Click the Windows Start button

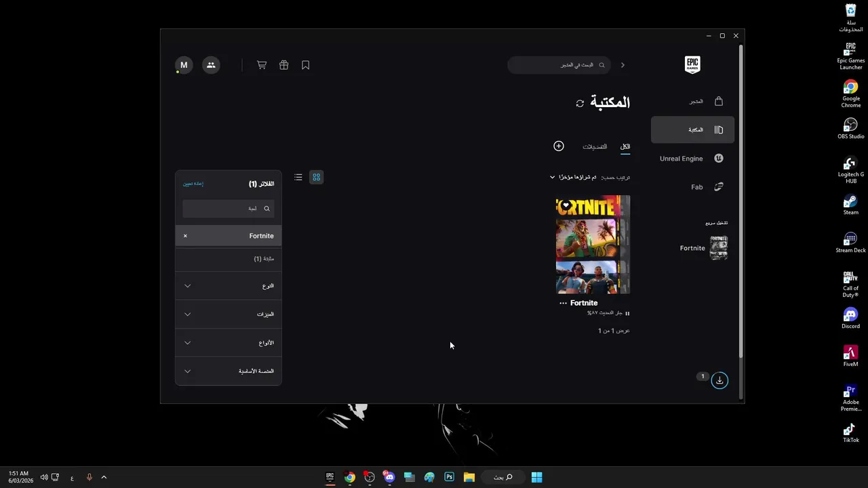point(536,477)
